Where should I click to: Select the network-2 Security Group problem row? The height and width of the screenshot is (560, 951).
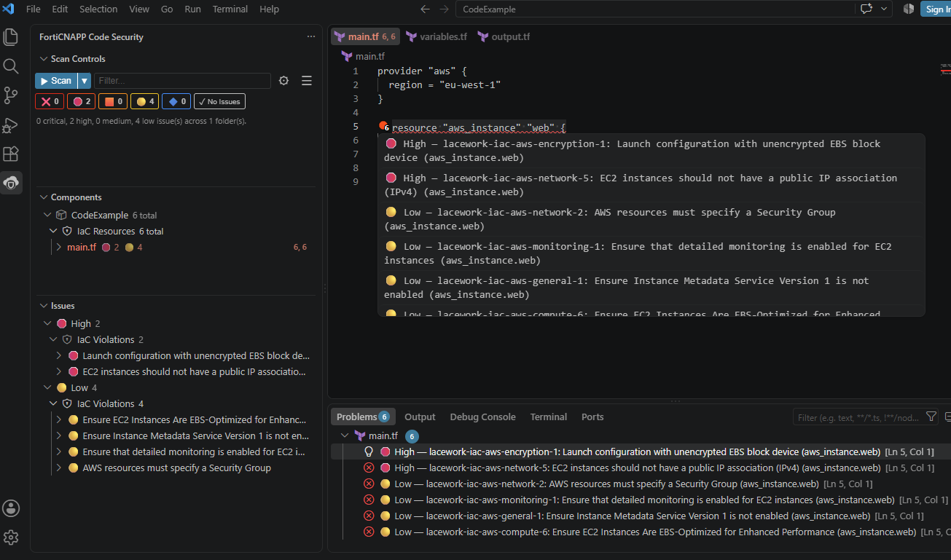pyautogui.click(x=641, y=484)
